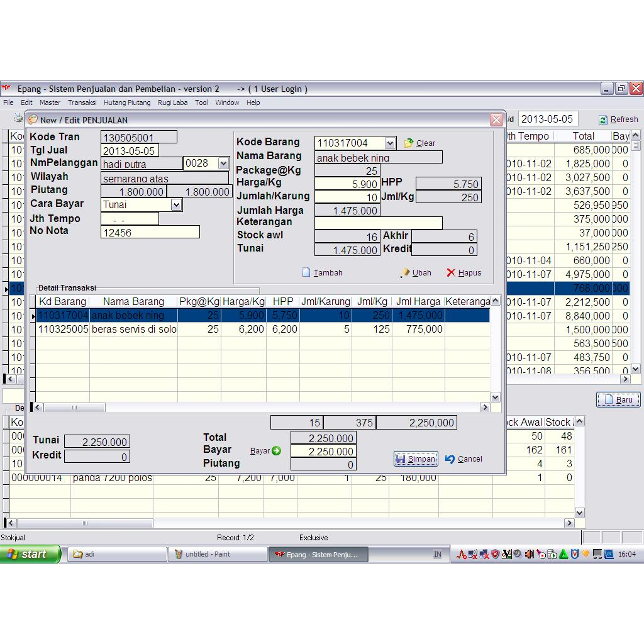Click the Keterangan input field
The height and width of the screenshot is (644, 644).
point(378,223)
